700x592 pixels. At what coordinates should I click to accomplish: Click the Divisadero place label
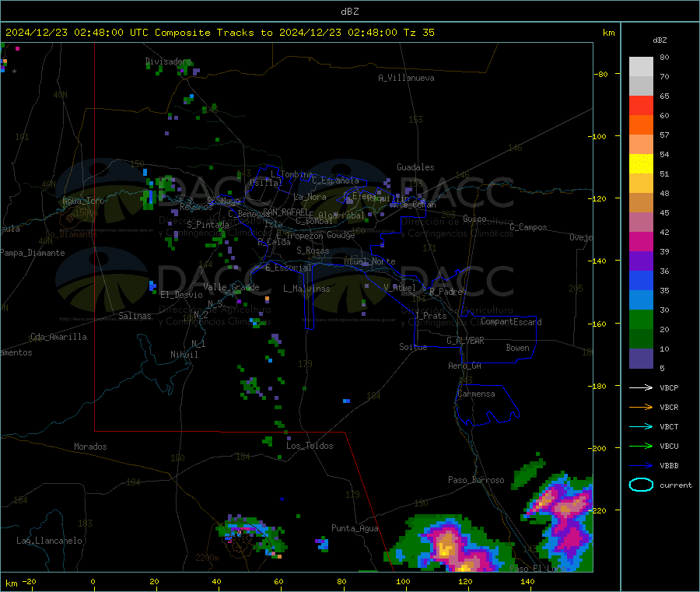tap(168, 61)
